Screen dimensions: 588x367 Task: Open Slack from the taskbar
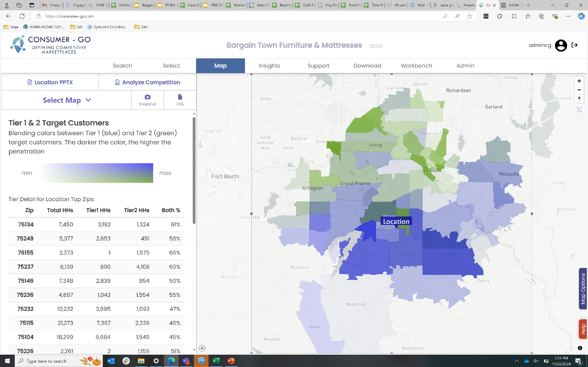pyautogui.click(x=126, y=361)
